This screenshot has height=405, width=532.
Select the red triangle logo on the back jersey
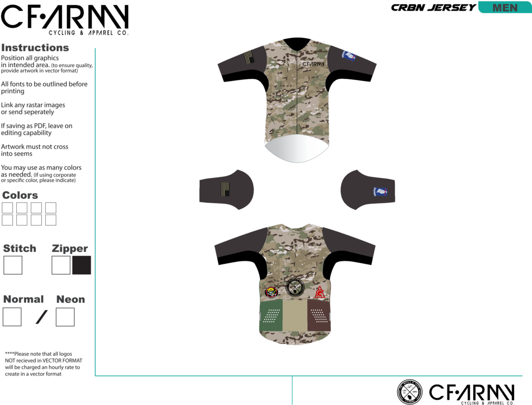click(319, 292)
